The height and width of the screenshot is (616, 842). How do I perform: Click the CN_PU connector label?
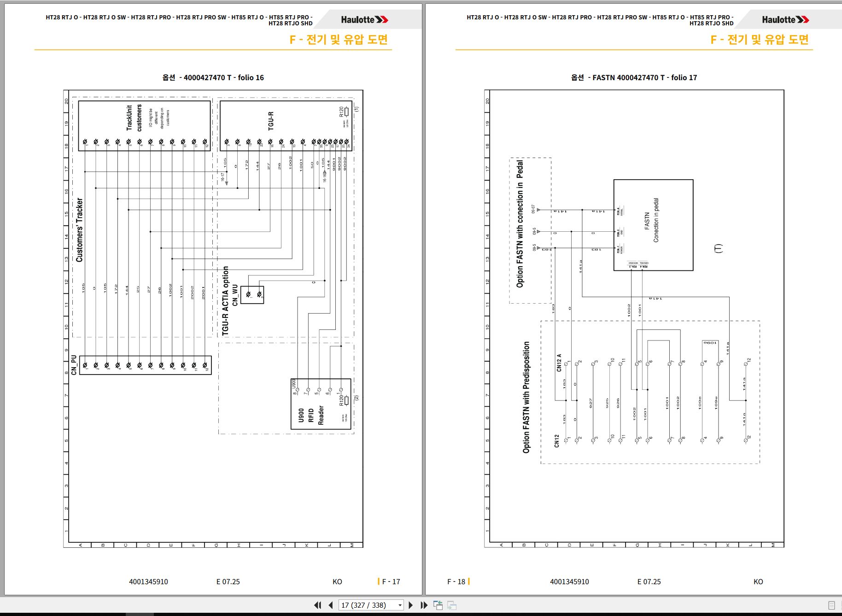pyautogui.click(x=74, y=365)
